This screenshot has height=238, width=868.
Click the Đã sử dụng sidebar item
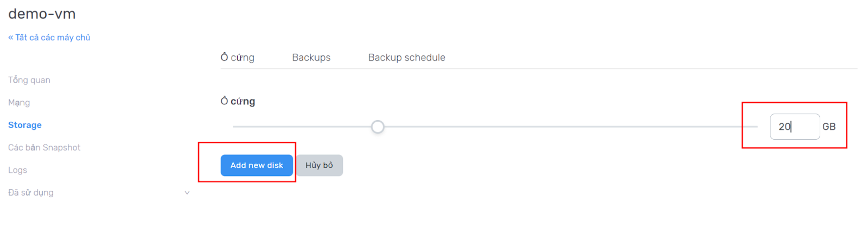point(31,193)
